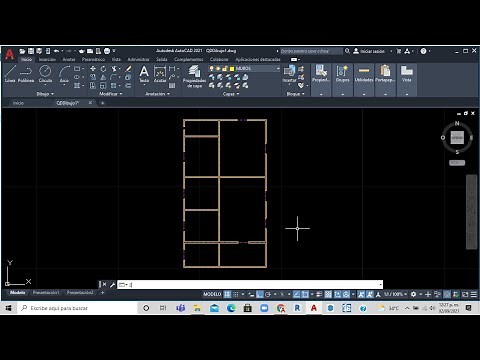
Task: Open command line history dropdown arrow
Action: point(380,285)
